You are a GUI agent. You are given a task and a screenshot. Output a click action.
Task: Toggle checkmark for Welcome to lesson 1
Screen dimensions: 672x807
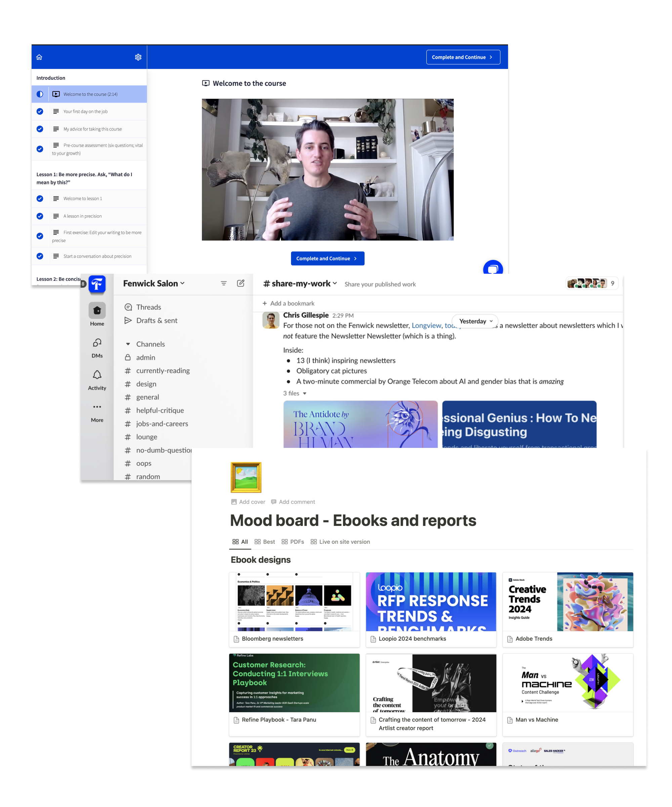(x=40, y=199)
